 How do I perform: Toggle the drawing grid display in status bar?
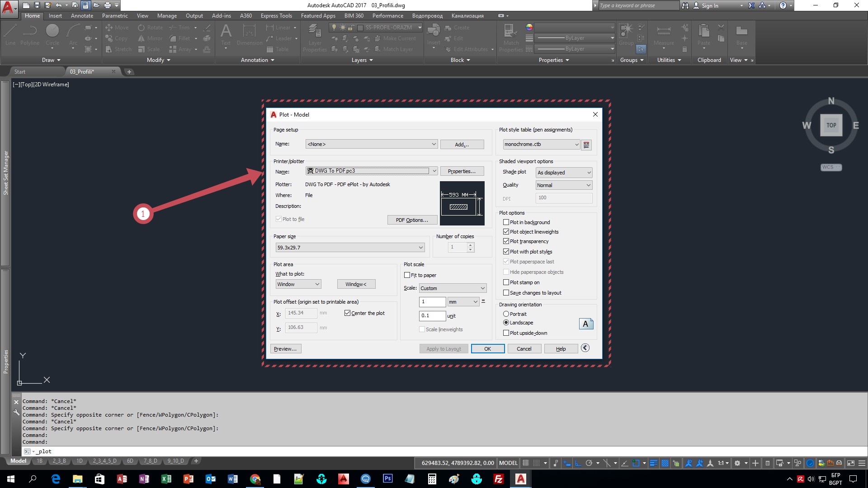[525, 463]
